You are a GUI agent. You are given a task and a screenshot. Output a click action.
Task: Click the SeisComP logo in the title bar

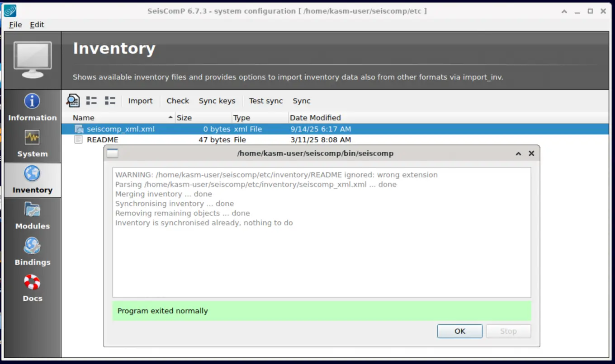tap(10, 11)
